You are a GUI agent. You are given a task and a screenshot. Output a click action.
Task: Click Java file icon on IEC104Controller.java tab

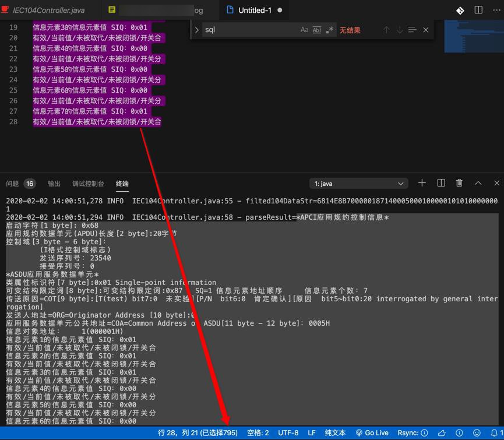pos(5,9)
